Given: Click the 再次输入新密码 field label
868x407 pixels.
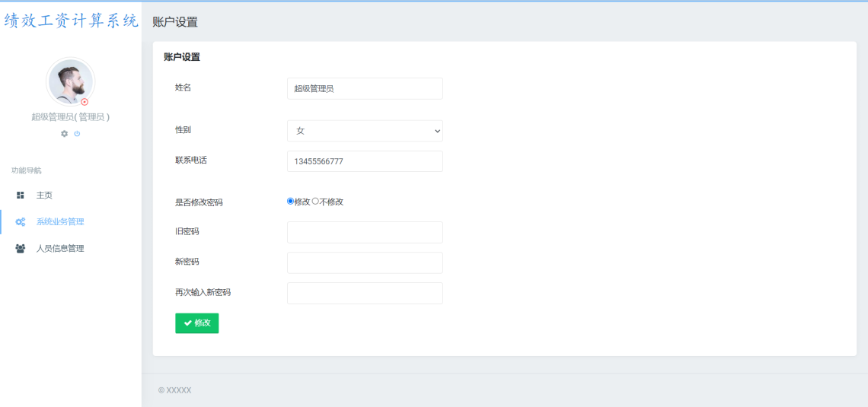Looking at the screenshot, I should pos(203,292).
